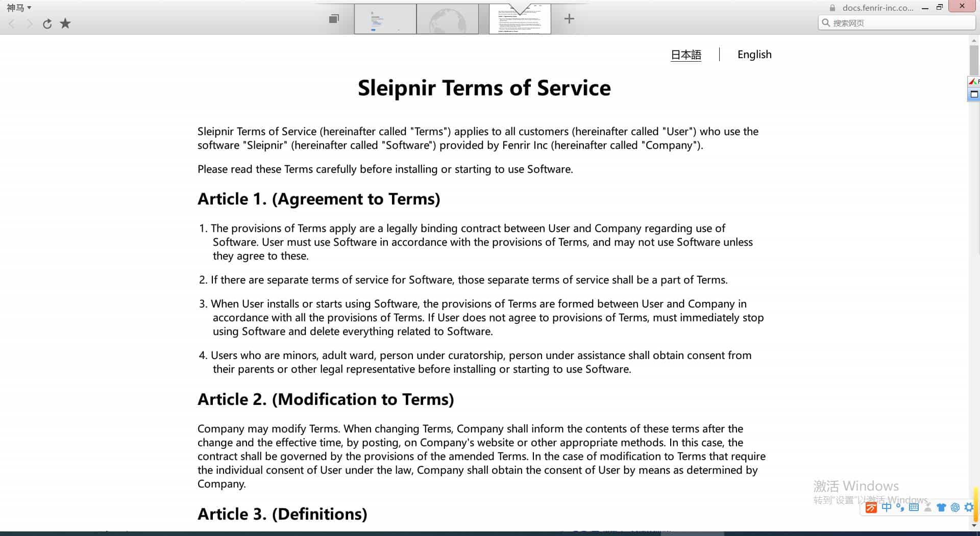Bookmark this page with the star icon

(65, 23)
